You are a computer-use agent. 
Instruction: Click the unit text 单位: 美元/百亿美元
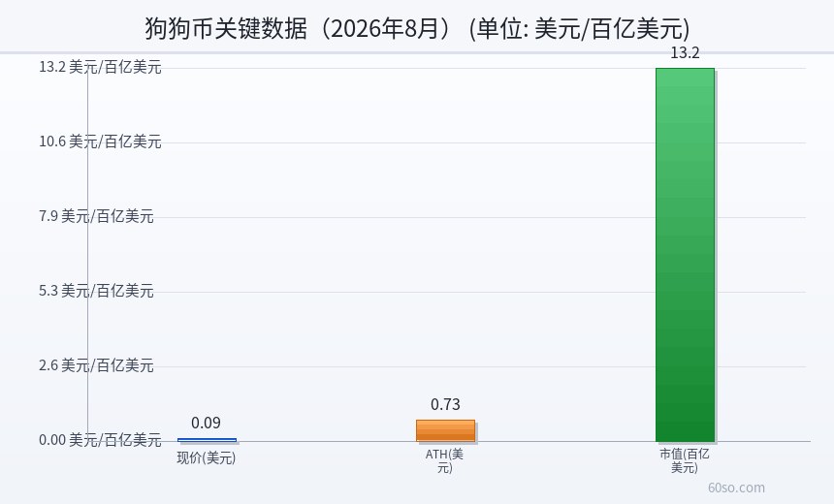tap(580, 28)
